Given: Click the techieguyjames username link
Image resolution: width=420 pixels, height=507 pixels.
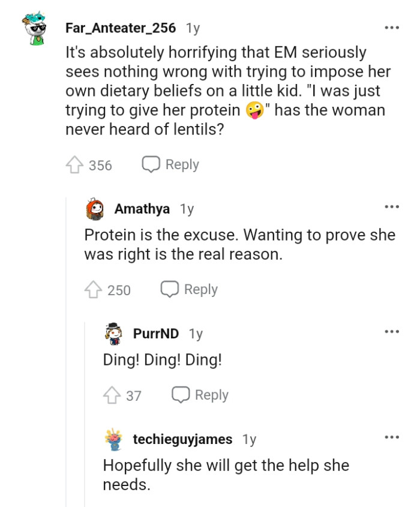Looking at the screenshot, I should tap(181, 439).
